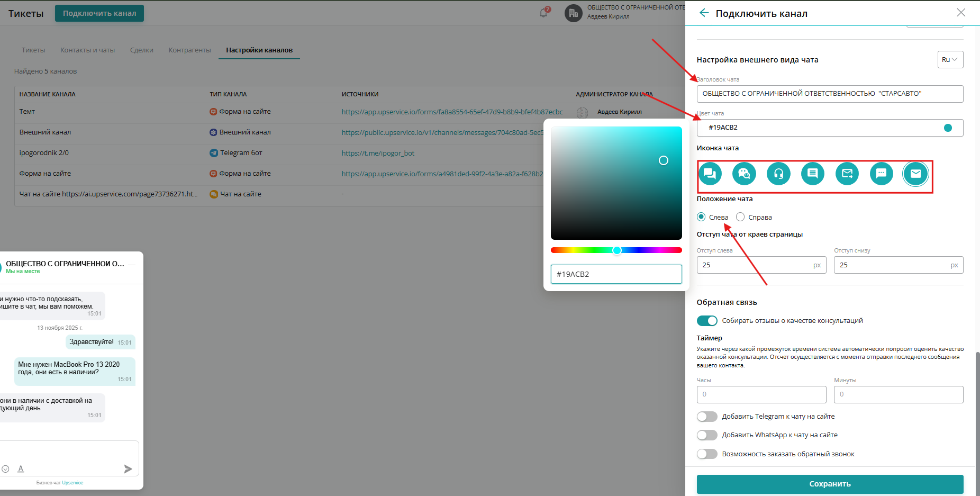Click the Отступ слева input field
Viewport: 980px width, 496px height.
pos(761,265)
